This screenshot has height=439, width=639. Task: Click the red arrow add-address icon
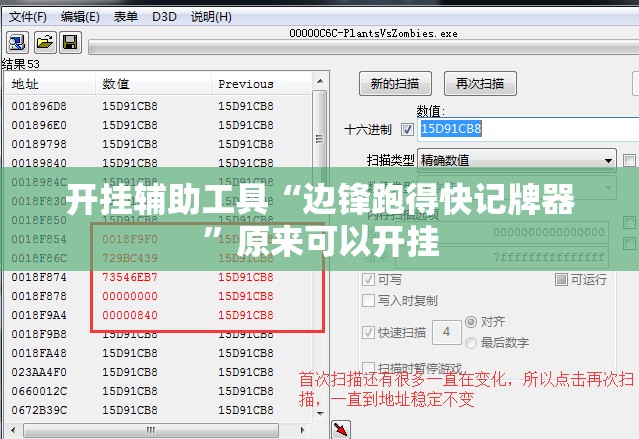tap(341, 430)
